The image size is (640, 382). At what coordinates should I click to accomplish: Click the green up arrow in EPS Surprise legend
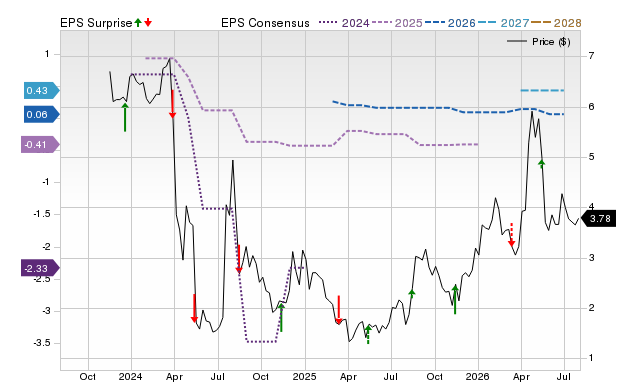pos(138,22)
